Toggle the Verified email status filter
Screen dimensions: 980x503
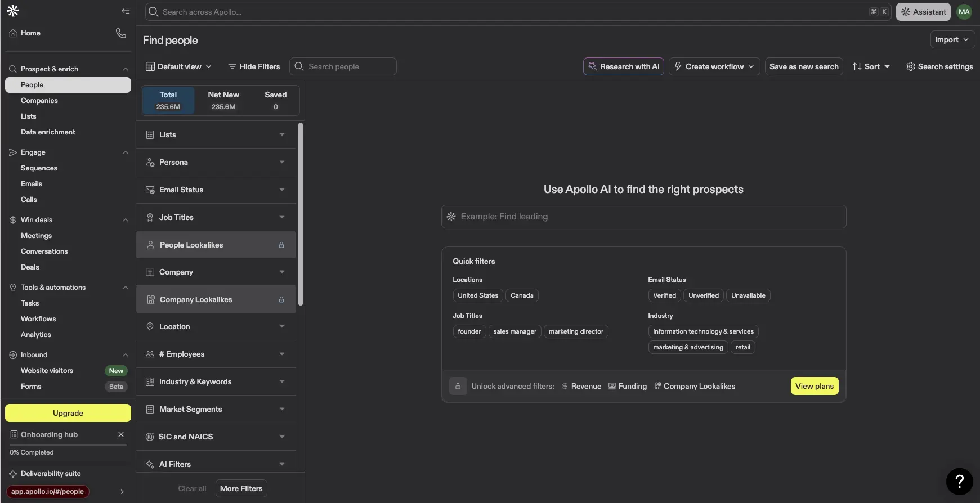(x=664, y=295)
